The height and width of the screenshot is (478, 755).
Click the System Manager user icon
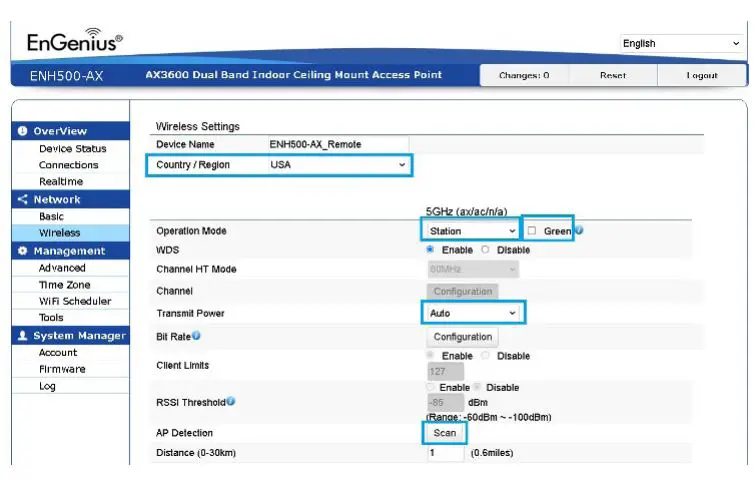click(23, 336)
